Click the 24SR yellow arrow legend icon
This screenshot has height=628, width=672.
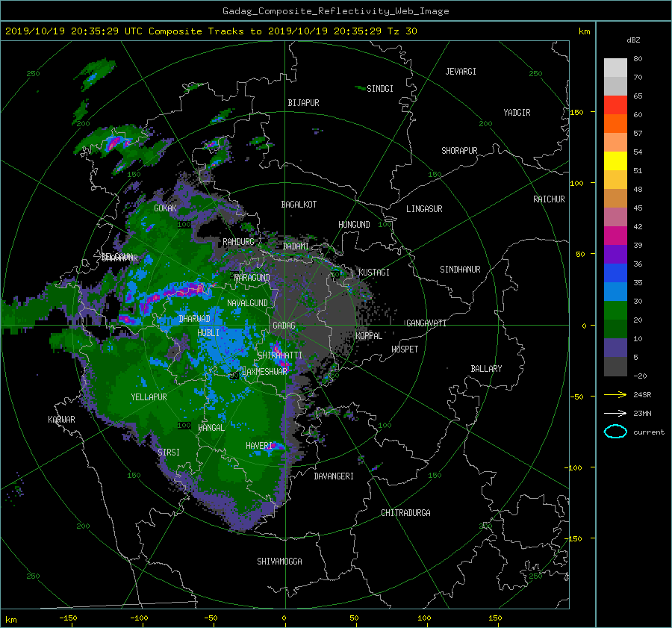point(615,394)
